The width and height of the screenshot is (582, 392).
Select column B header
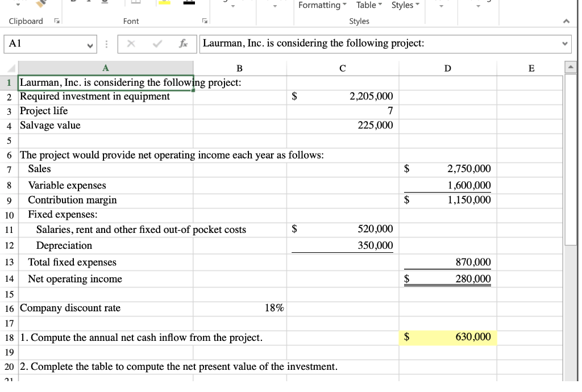pyautogui.click(x=239, y=68)
